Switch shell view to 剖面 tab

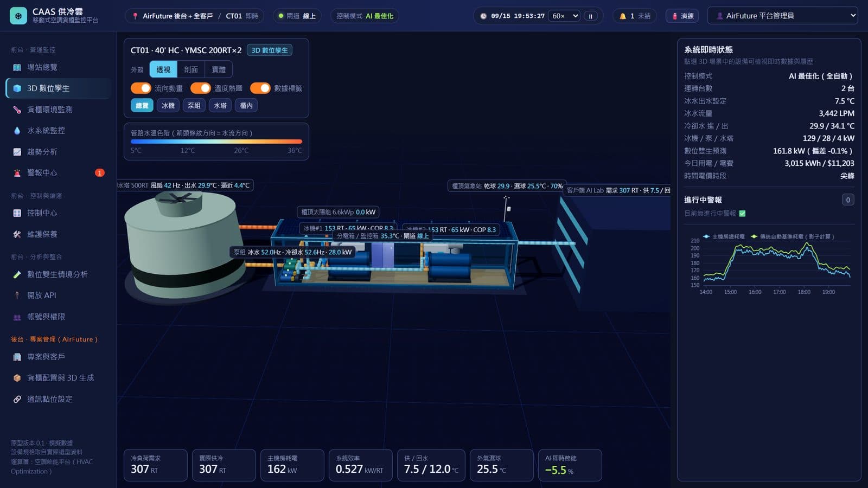tap(191, 69)
